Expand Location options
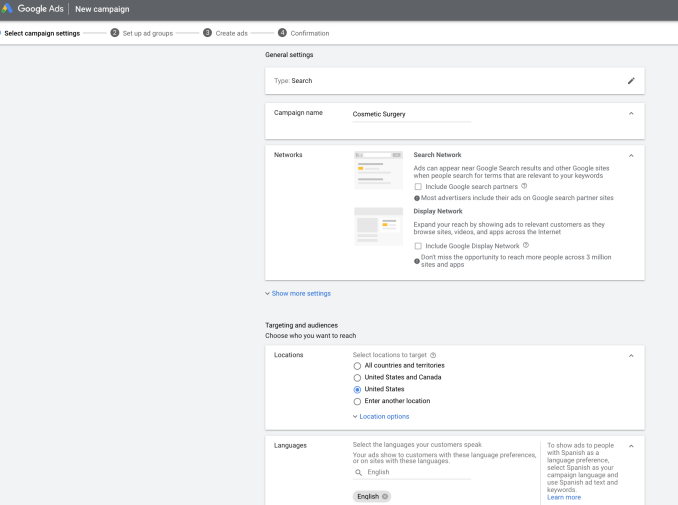The width and height of the screenshot is (678, 505). 381,416
